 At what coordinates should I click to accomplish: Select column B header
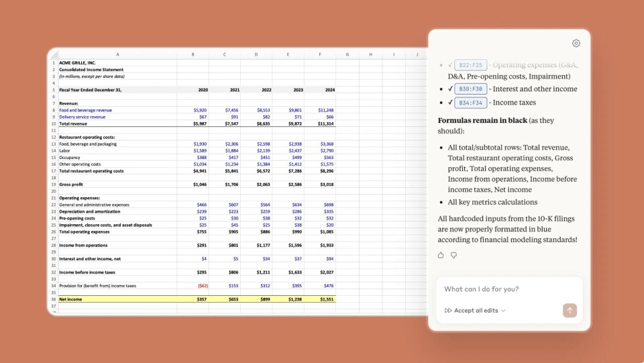(193, 54)
